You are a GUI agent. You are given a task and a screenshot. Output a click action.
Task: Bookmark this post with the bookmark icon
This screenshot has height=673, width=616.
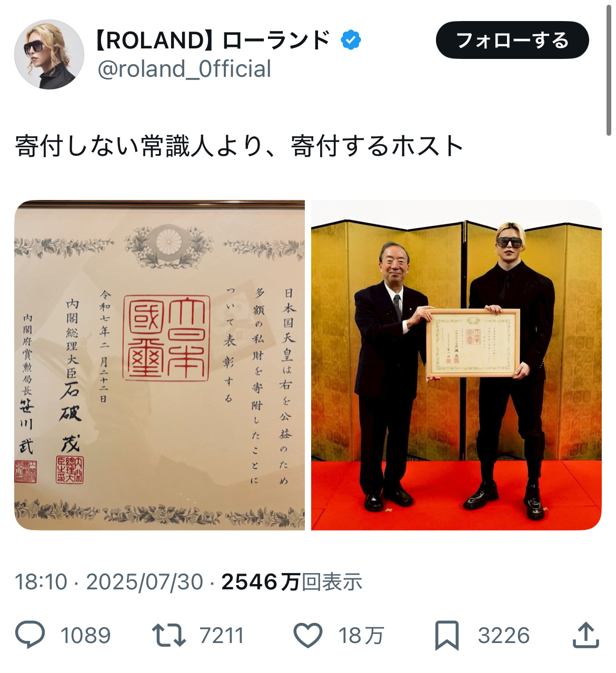(447, 635)
